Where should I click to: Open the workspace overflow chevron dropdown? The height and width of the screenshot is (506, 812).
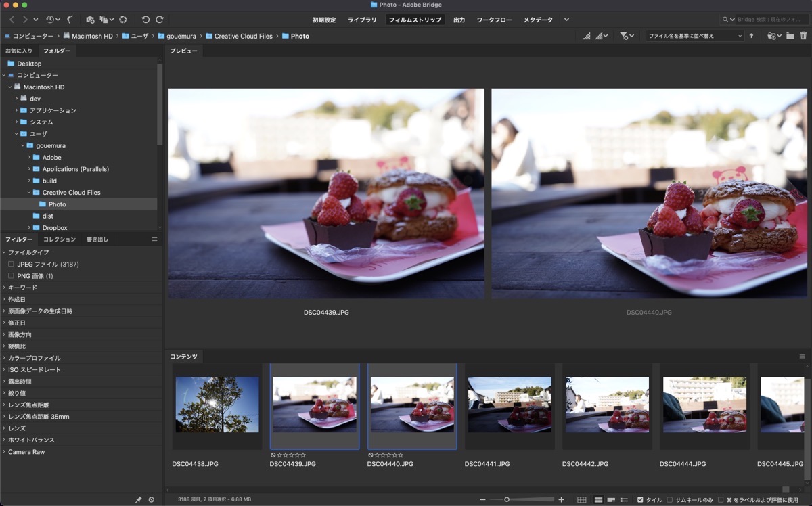coord(566,20)
